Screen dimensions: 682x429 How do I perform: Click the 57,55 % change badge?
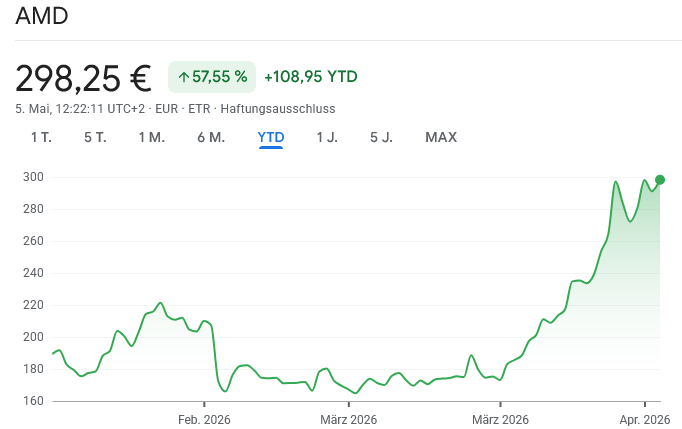[x=212, y=77]
